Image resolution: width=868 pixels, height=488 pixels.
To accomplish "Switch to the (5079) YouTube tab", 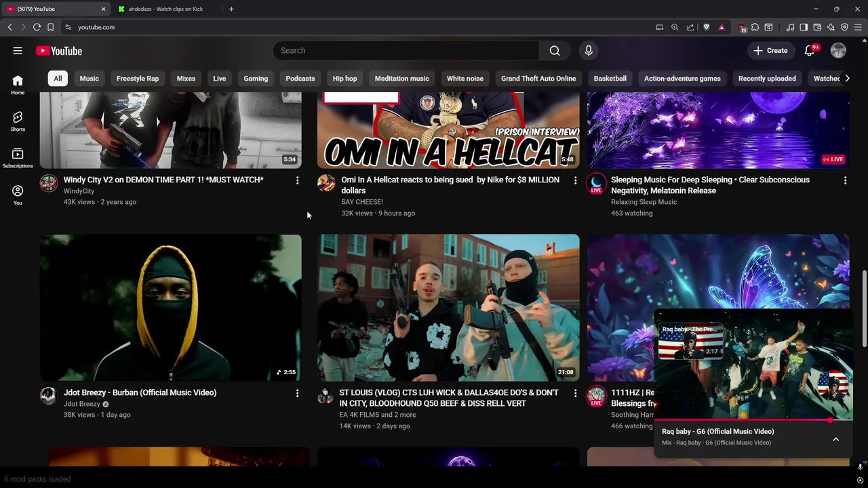I will tap(56, 9).
